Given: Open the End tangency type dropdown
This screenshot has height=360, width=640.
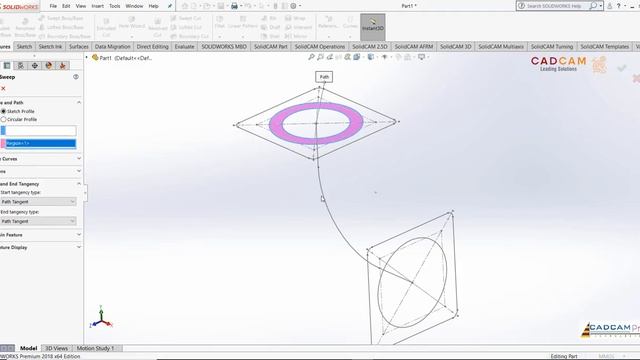Looking at the screenshot, I should pyautogui.click(x=38, y=221).
